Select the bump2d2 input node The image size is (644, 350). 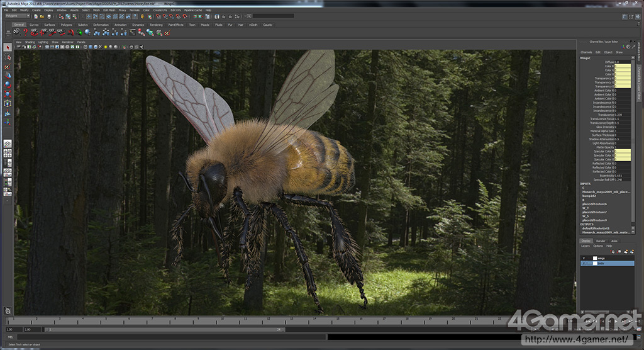coord(589,196)
